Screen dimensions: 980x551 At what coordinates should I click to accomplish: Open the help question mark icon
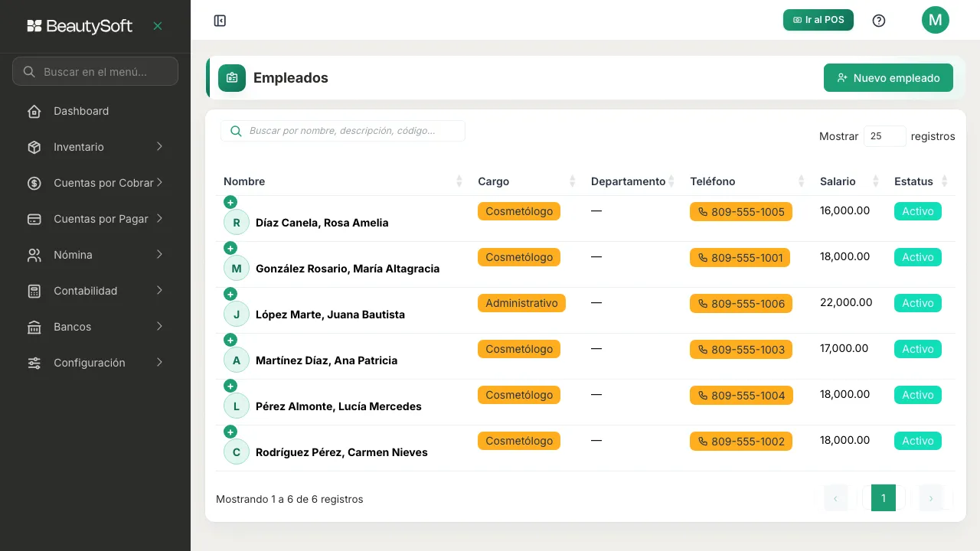pos(879,21)
